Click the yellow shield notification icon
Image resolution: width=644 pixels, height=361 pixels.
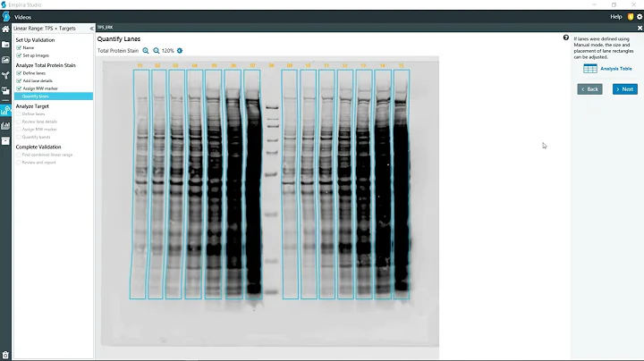point(631,17)
